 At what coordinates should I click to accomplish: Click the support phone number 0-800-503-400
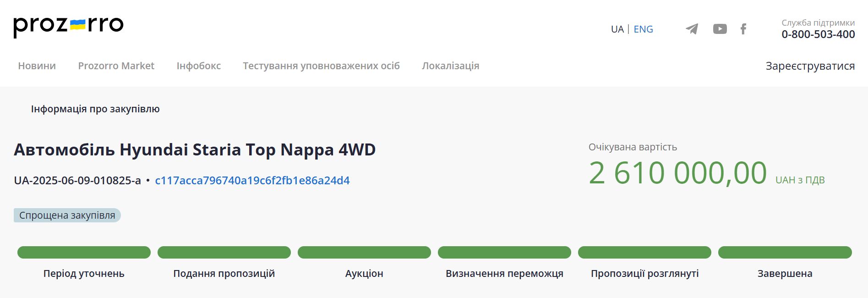(818, 34)
